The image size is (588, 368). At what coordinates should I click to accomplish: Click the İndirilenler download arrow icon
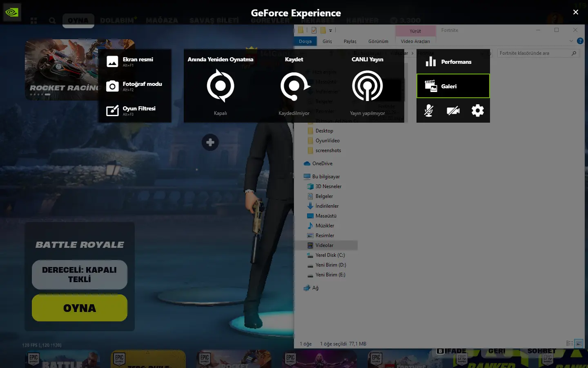[310, 206]
